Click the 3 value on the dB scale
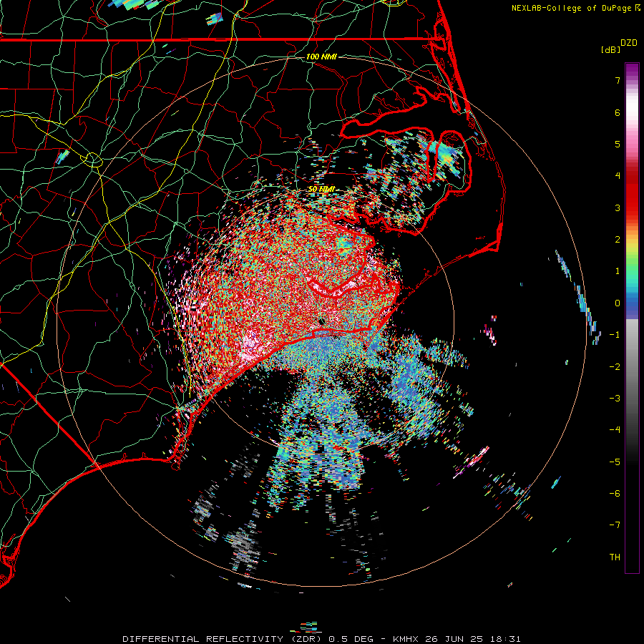 [618, 208]
